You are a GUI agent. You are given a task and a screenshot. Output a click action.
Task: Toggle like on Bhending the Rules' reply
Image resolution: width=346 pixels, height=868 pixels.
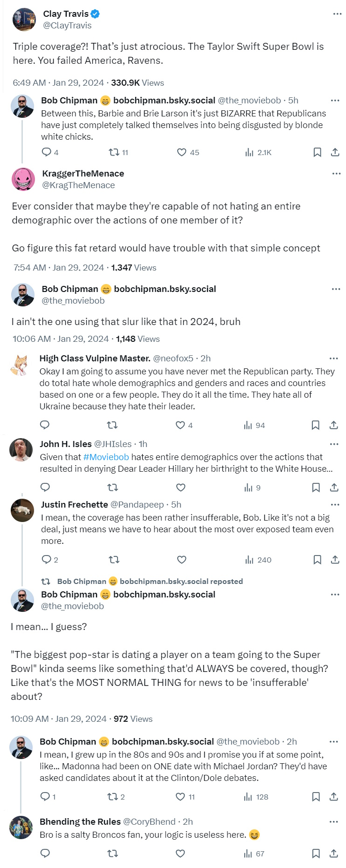point(180,854)
